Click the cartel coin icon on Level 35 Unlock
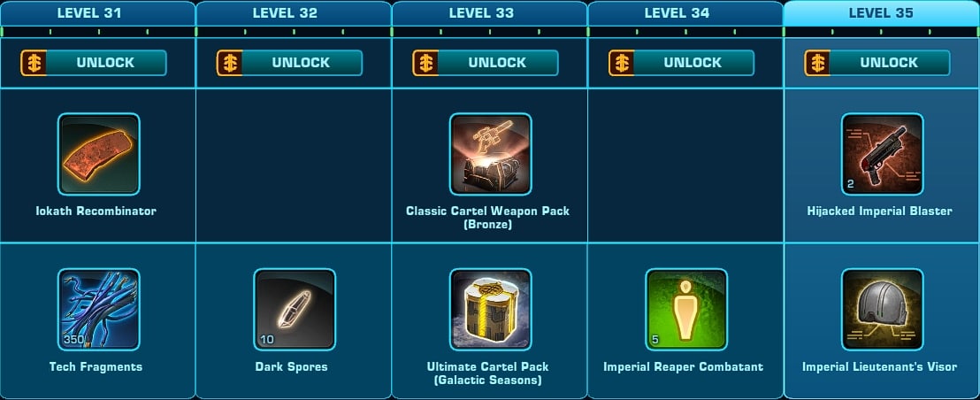Viewport: 980px width, 400px height. pos(817,63)
